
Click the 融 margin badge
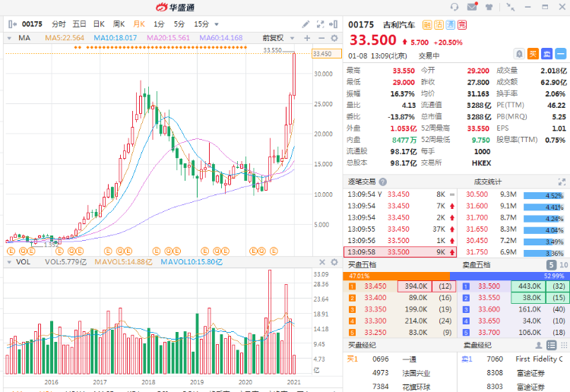coord(427,25)
